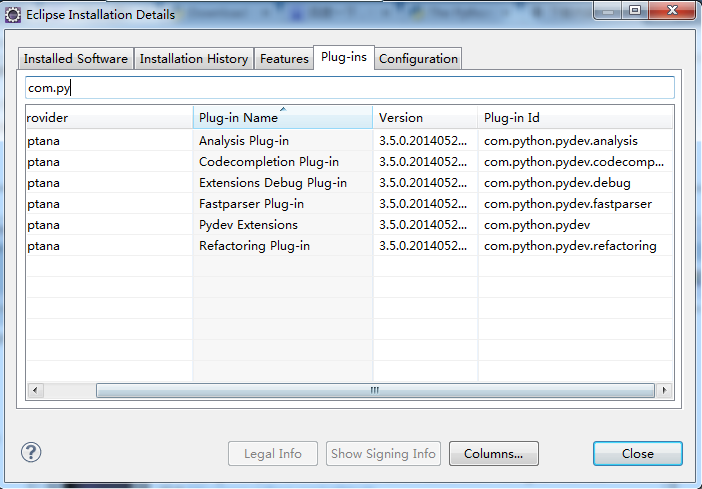Click plug-in id com.python.pydev.debug

(557, 183)
